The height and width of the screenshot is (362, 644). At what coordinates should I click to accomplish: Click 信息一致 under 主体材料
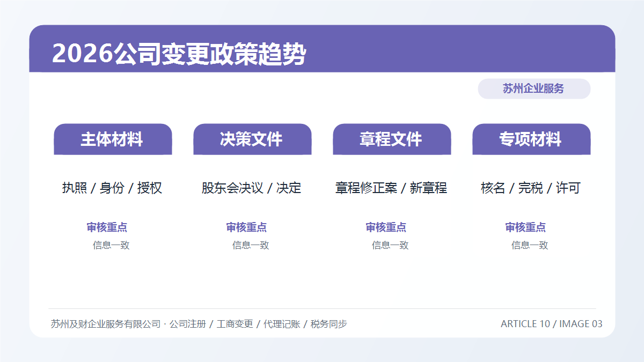click(111, 245)
